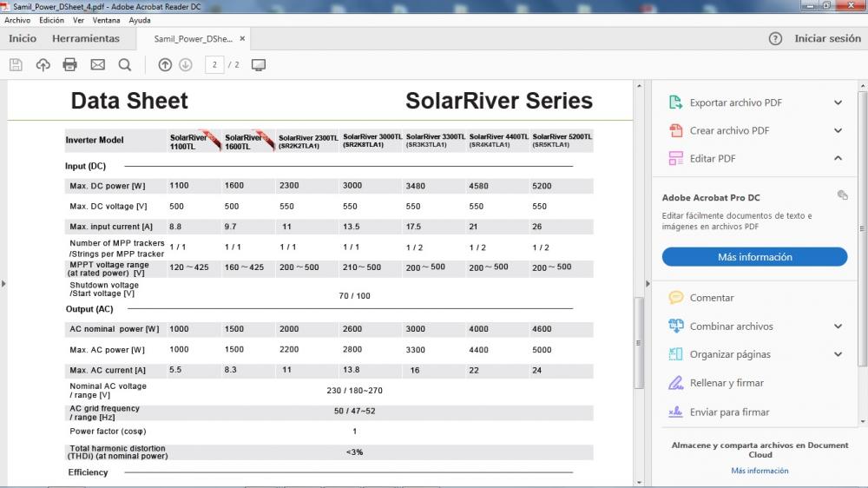Image resolution: width=868 pixels, height=488 pixels.
Task: Click the read mode screen icon
Action: 259,65
